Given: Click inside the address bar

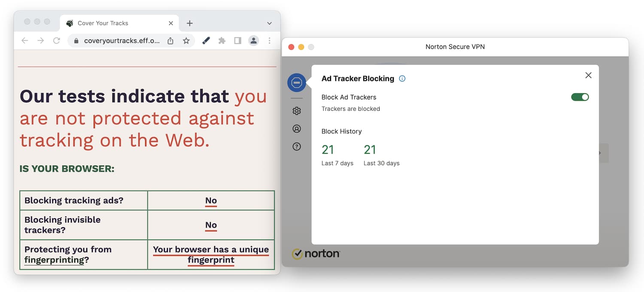Looking at the screenshot, I should point(120,40).
